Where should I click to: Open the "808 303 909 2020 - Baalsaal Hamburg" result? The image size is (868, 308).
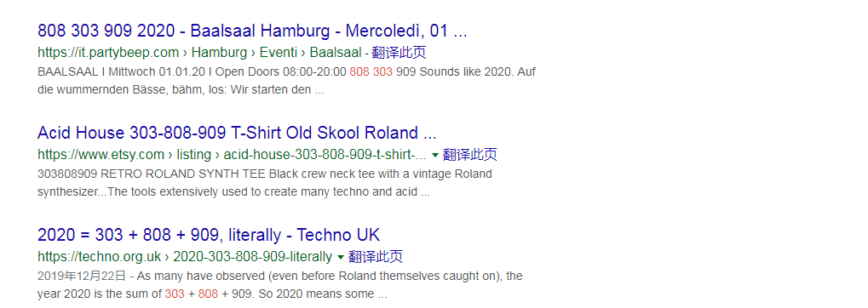tap(252, 31)
